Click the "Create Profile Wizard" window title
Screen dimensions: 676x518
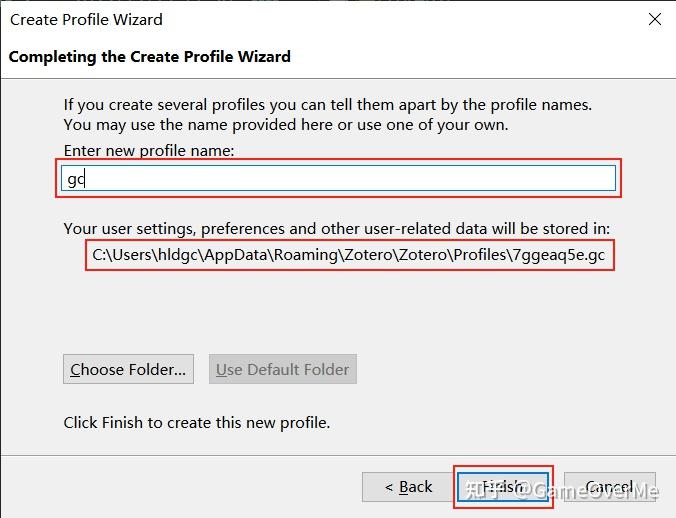click(86, 19)
